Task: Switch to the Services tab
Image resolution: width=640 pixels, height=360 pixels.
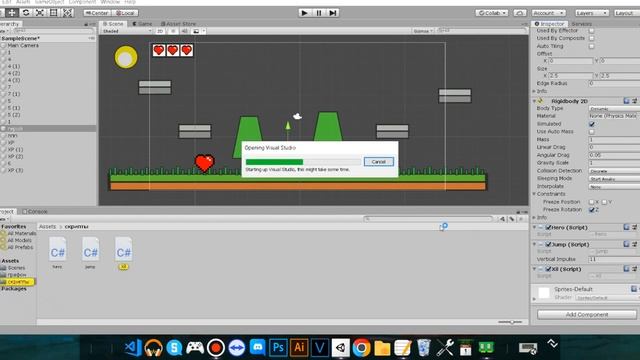Action: tap(582, 24)
